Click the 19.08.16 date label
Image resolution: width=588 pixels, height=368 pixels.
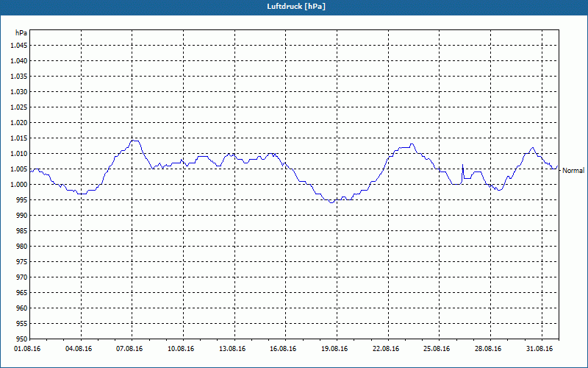click(x=334, y=349)
